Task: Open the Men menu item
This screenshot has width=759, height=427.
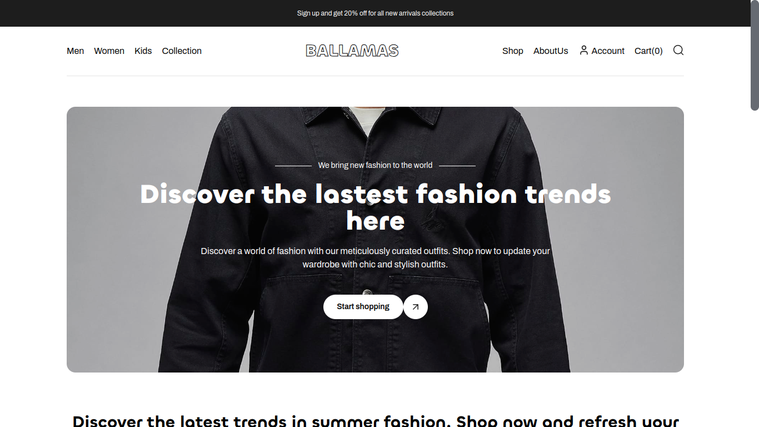Action: (75, 51)
